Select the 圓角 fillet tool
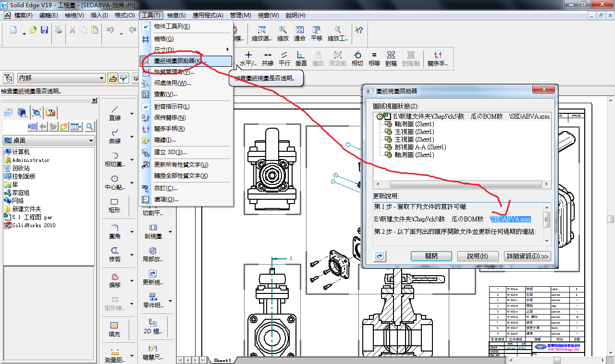 click(x=115, y=231)
